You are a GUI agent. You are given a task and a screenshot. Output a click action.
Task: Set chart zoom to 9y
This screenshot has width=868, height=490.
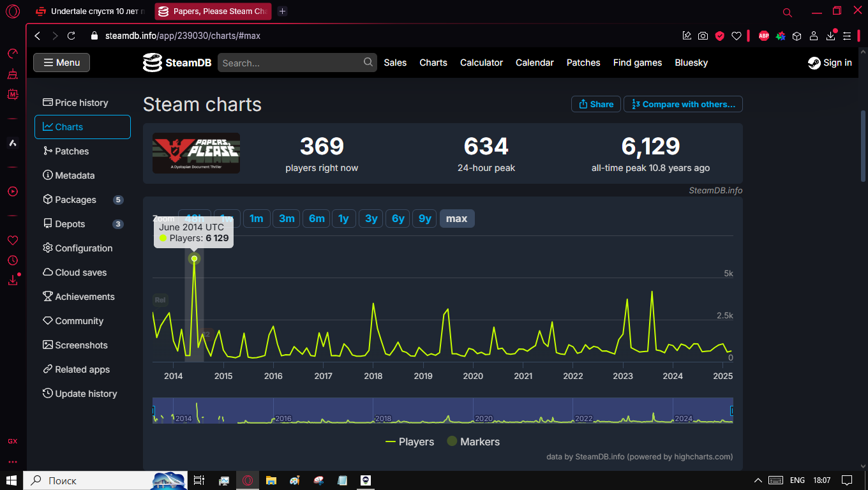[425, 219]
